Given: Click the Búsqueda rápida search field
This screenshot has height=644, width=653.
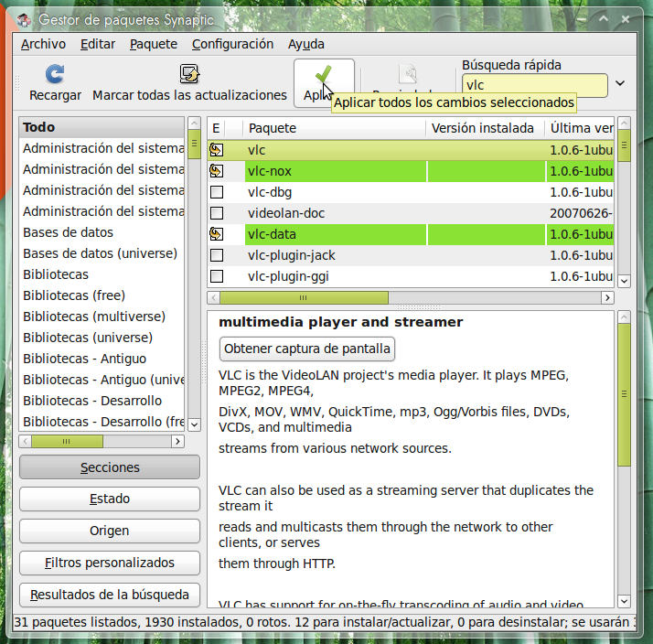Looking at the screenshot, I should [x=535, y=85].
